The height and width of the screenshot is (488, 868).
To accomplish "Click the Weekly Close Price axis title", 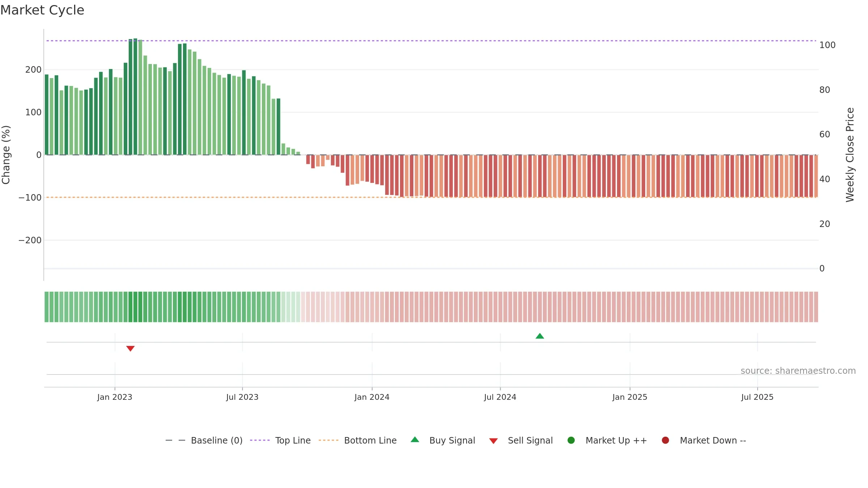I will coord(850,155).
